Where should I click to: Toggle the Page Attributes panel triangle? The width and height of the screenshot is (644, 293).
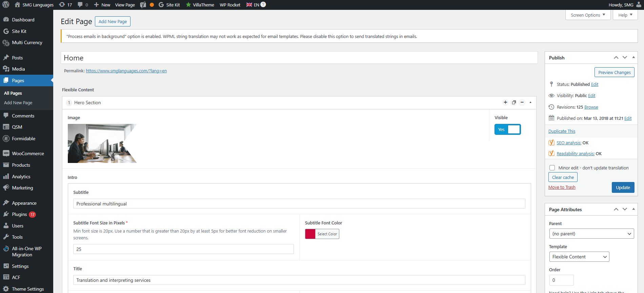633,209
